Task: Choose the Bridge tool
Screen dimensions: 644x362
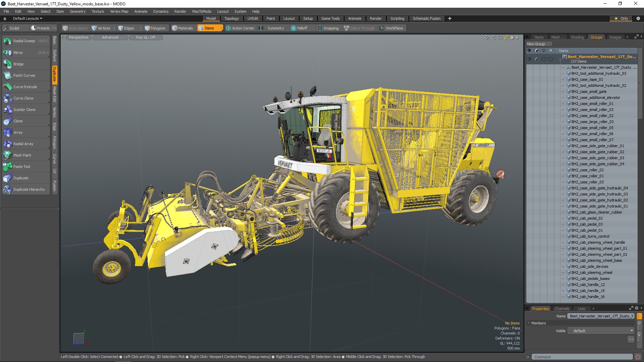Action: coord(26,64)
